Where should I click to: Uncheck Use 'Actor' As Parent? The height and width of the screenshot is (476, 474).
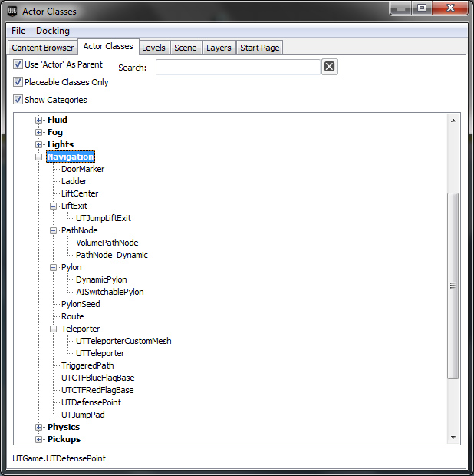[18, 65]
